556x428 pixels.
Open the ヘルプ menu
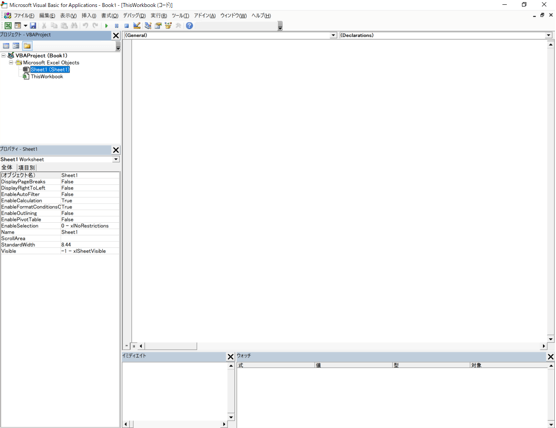[261, 16]
